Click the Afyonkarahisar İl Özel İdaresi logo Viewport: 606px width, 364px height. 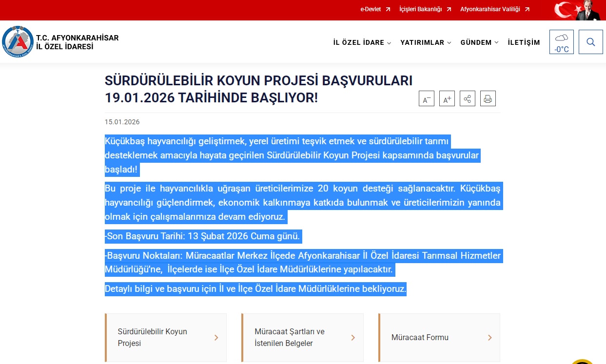18,42
